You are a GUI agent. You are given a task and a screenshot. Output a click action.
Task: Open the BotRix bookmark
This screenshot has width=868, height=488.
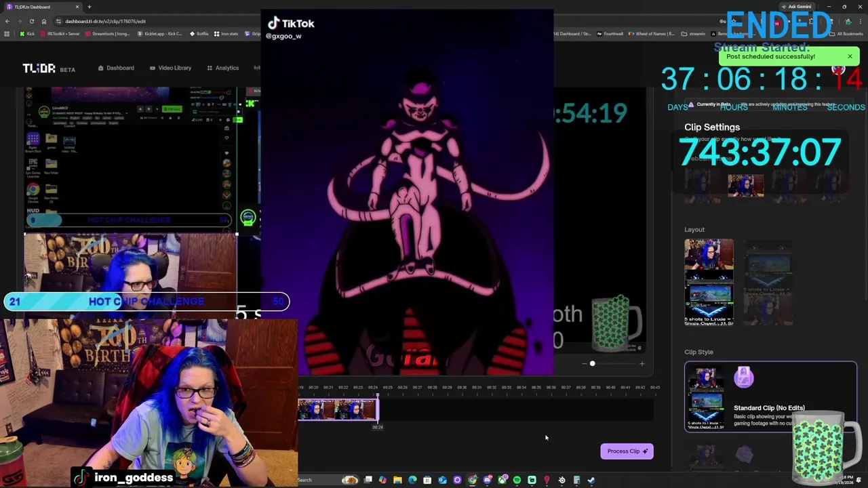click(x=199, y=34)
